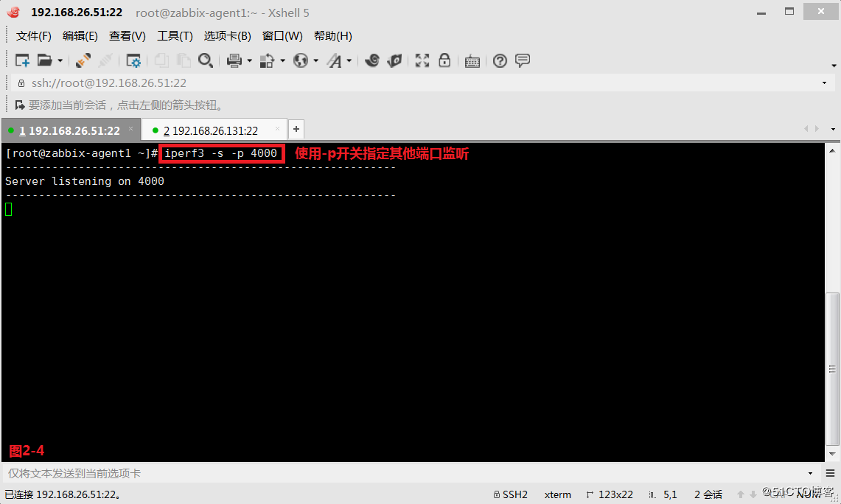Expand the Print dropdown arrow
This screenshot has width=841, height=504.
[249, 60]
